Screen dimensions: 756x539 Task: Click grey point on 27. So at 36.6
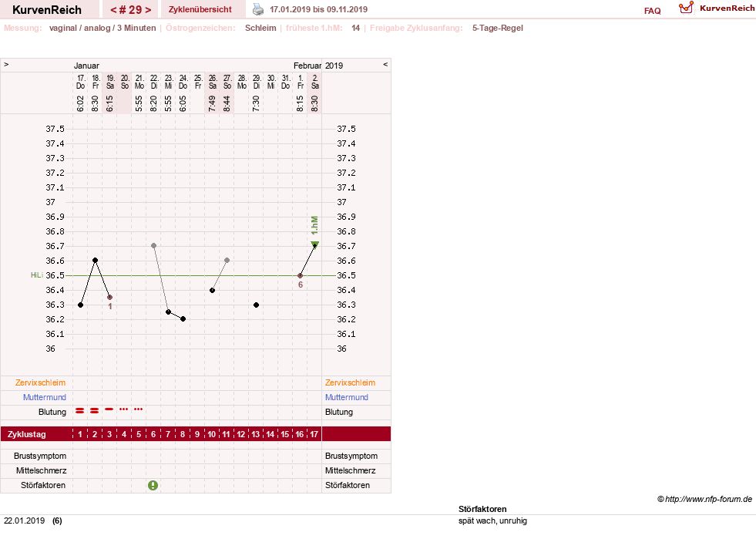tap(227, 260)
